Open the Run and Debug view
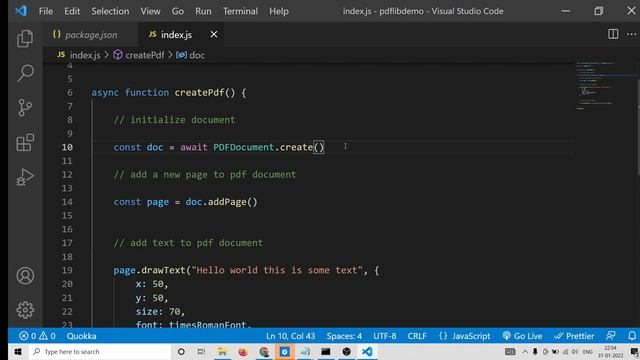This screenshot has height=360, width=640. pyautogui.click(x=25, y=177)
